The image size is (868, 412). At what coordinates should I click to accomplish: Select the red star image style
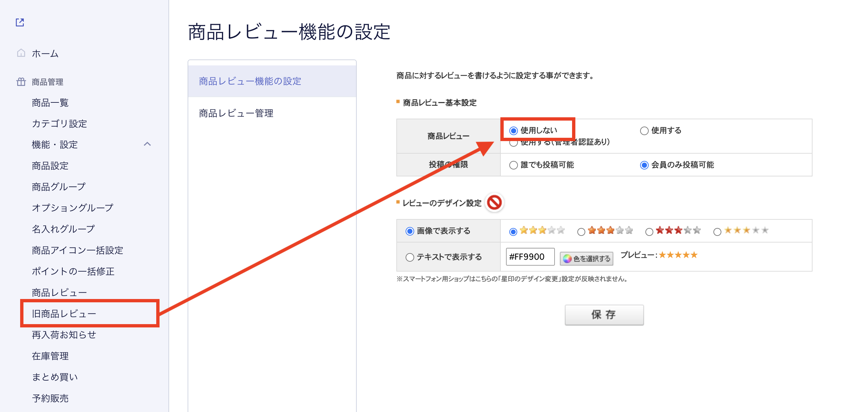[x=649, y=232]
